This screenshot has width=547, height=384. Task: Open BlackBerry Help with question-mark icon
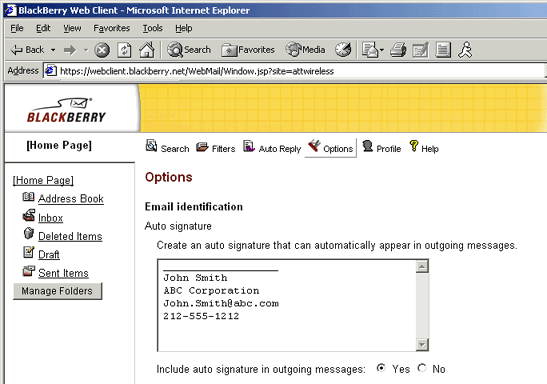pos(424,148)
